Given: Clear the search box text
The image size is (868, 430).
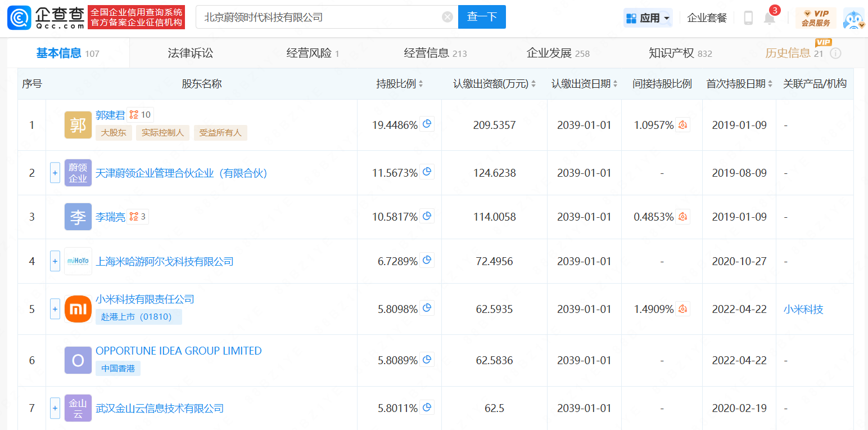Looking at the screenshot, I should [447, 17].
